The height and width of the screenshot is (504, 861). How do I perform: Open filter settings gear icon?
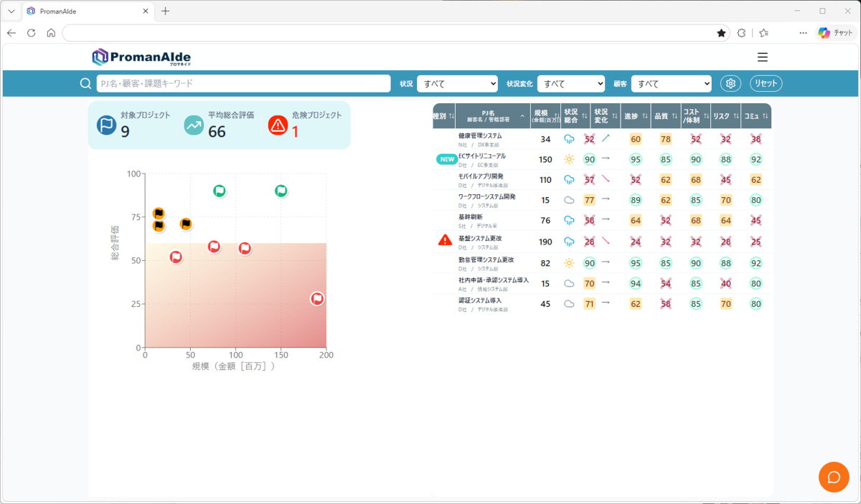pos(730,83)
